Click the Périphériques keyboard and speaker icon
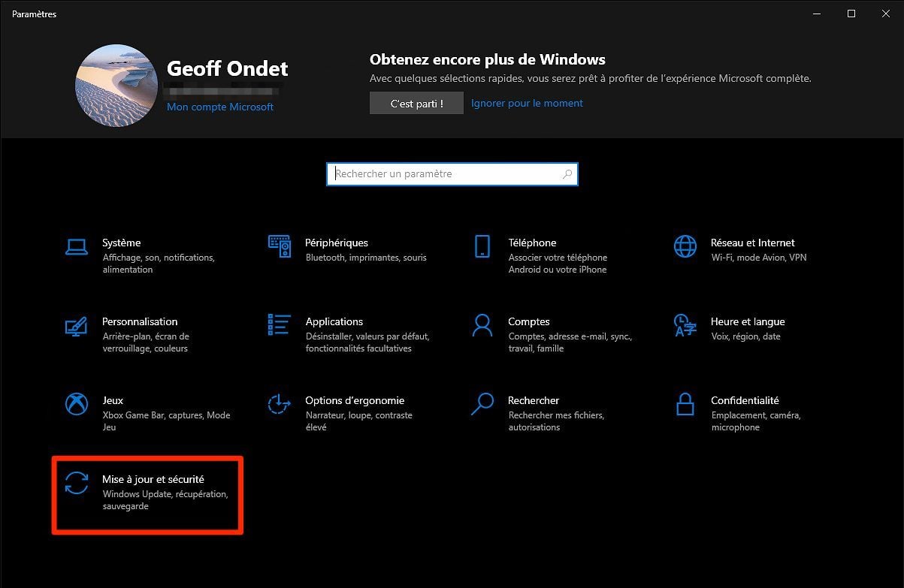 pos(280,246)
